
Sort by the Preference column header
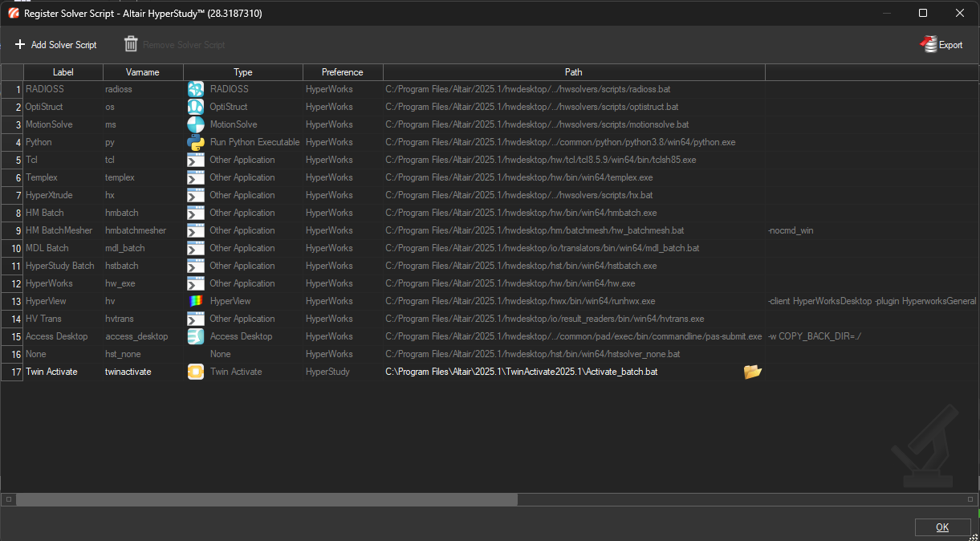pos(343,72)
